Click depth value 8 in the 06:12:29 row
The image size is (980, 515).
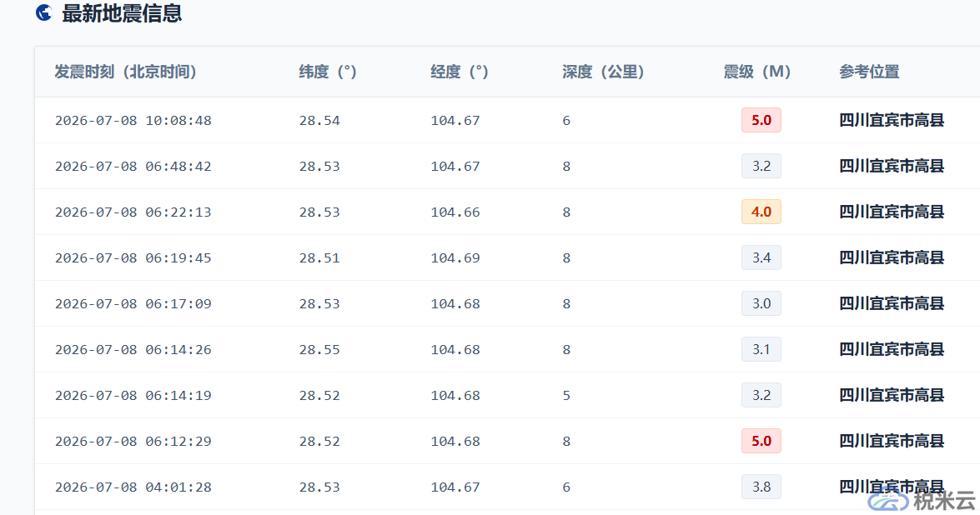[x=566, y=442]
